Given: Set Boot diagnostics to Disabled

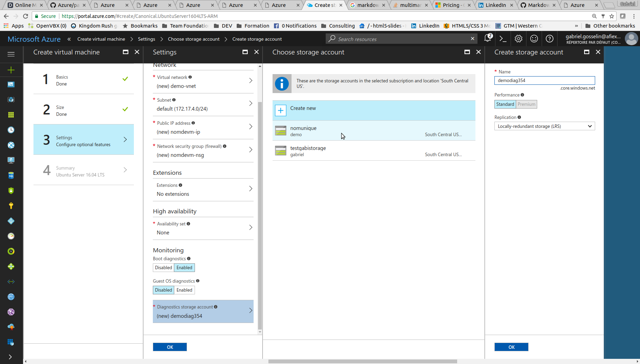Looking at the screenshot, I should tap(163, 268).
